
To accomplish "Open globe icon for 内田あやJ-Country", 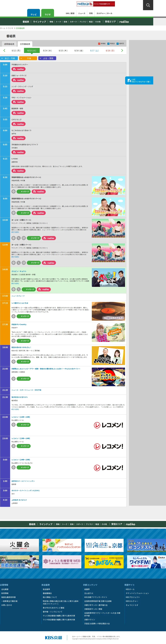I will coord(14,341).
